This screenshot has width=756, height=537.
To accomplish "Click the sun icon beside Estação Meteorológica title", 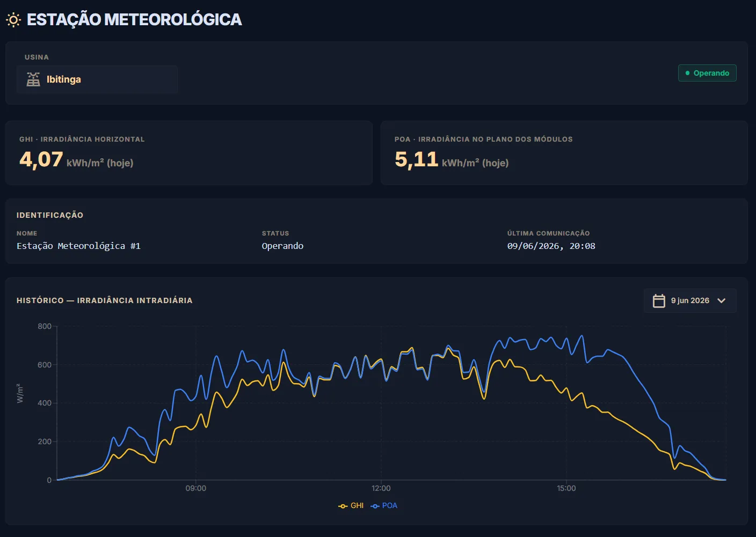I will click(x=13, y=20).
